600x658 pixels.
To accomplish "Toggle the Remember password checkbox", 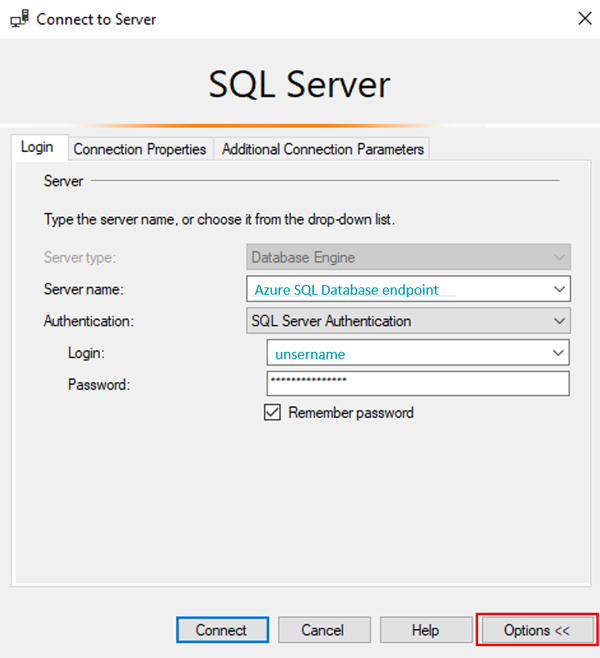I will coord(272,412).
